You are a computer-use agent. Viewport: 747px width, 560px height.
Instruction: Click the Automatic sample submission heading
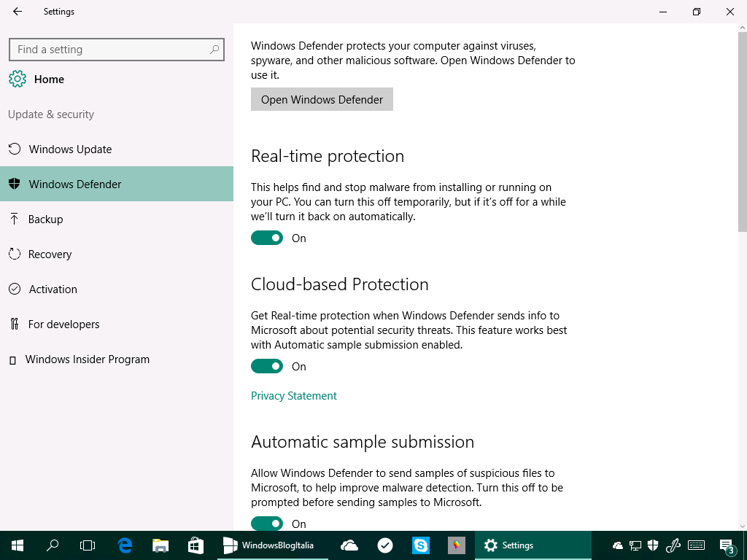tap(363, 442)
